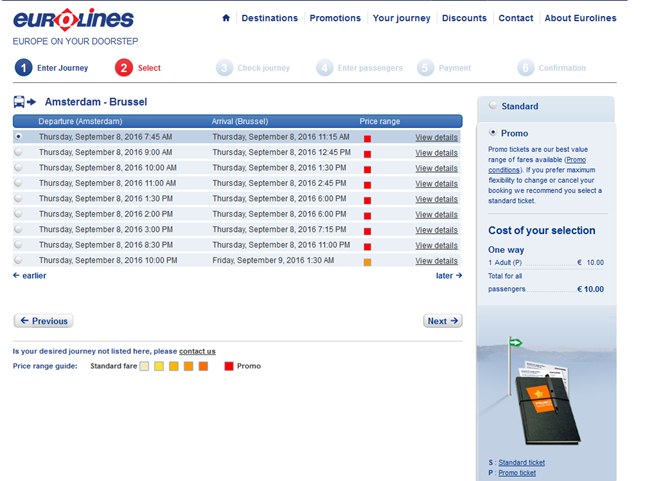Open the Destinations menu
This screenshot has width=645, height=481.
[269, 18]
